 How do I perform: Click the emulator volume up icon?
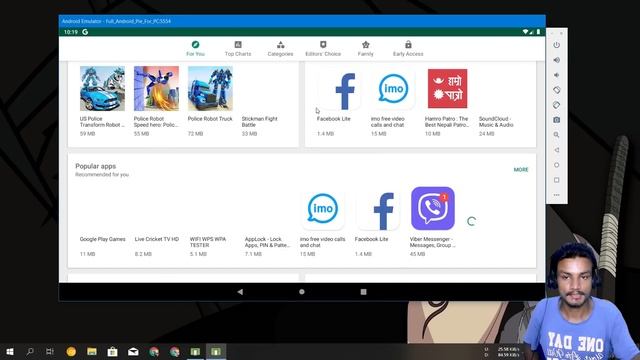click(x=556, y=60)
